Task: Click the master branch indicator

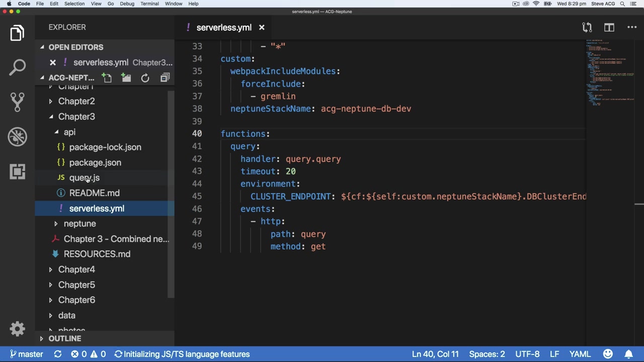Action: (27, 354)
